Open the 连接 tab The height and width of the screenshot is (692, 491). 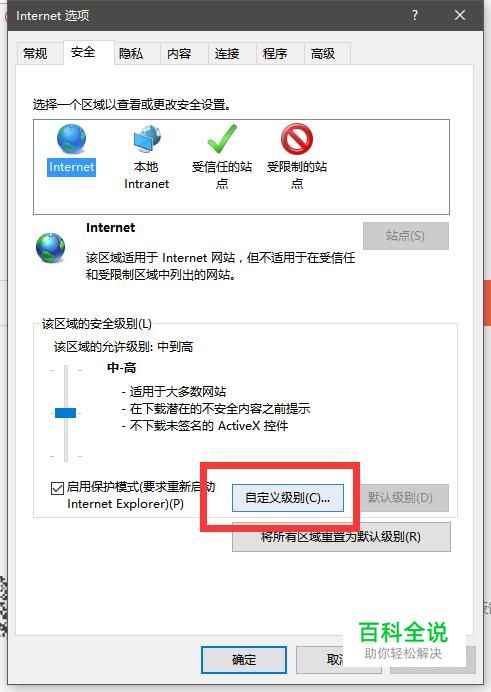pyautogui.click(x=227, y=54)
